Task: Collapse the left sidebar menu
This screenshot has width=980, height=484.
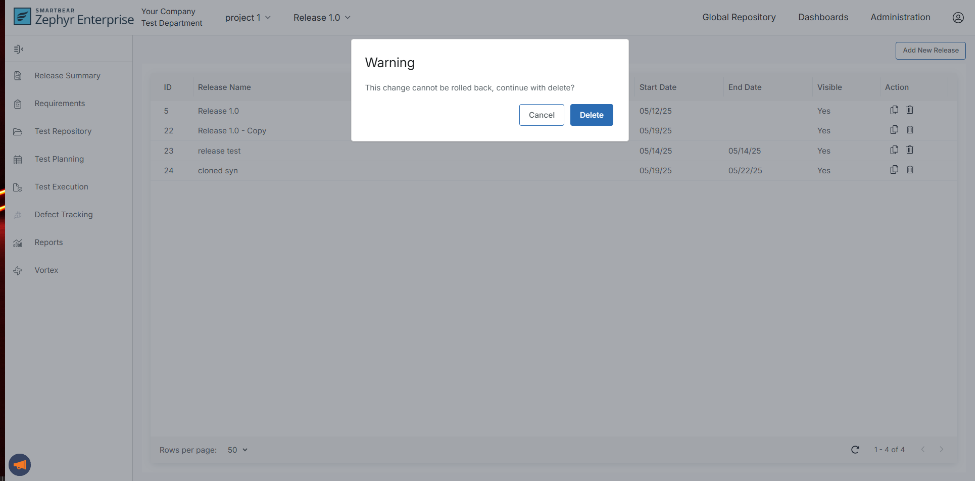Action: tap(19, 49)
